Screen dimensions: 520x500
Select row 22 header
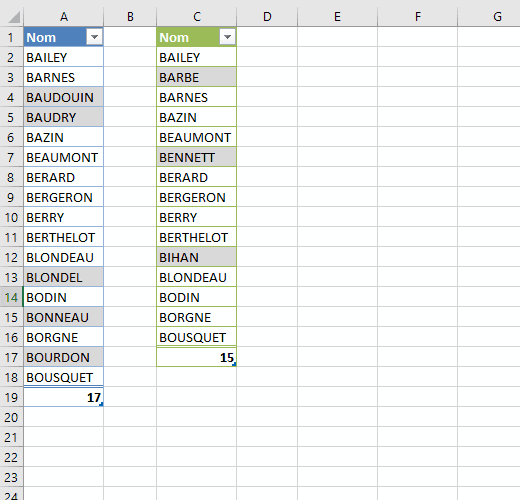pos(11,457)
